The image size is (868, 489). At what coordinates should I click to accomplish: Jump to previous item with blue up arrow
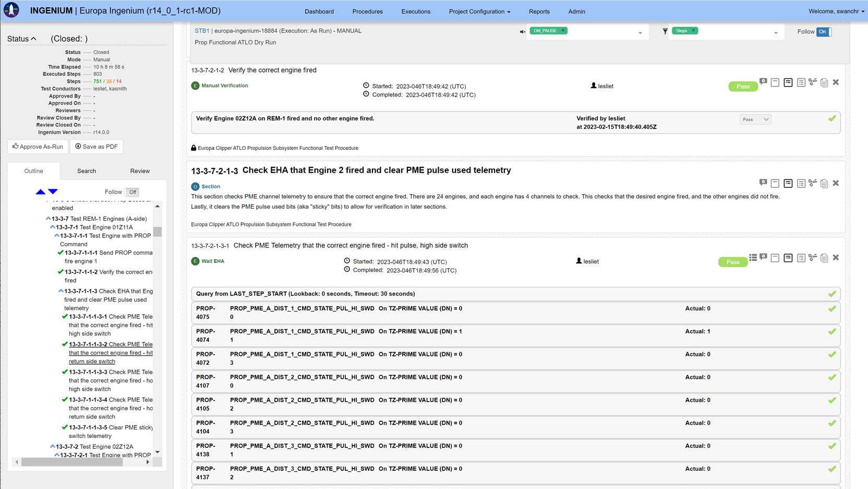click(x=40, y=192)
